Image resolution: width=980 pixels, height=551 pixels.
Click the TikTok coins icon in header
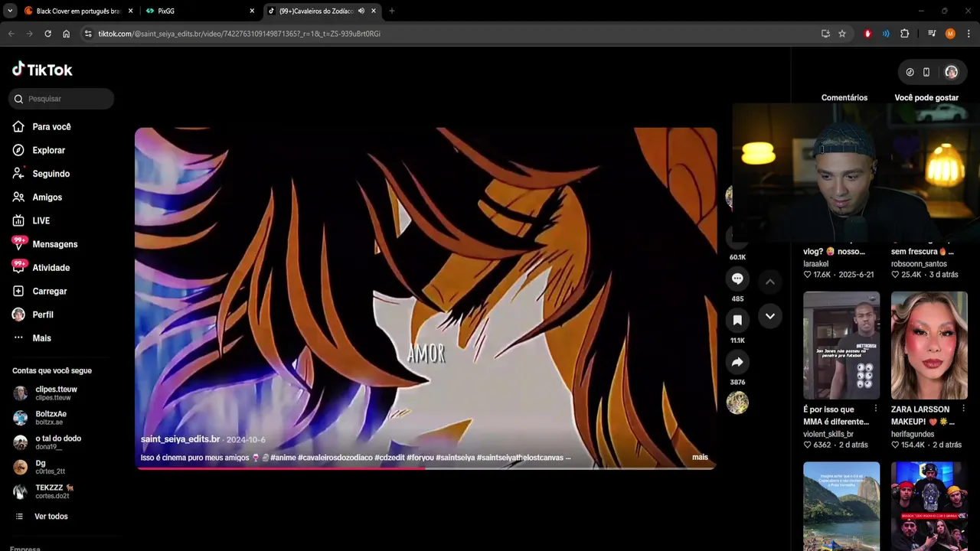pos(910,72)
